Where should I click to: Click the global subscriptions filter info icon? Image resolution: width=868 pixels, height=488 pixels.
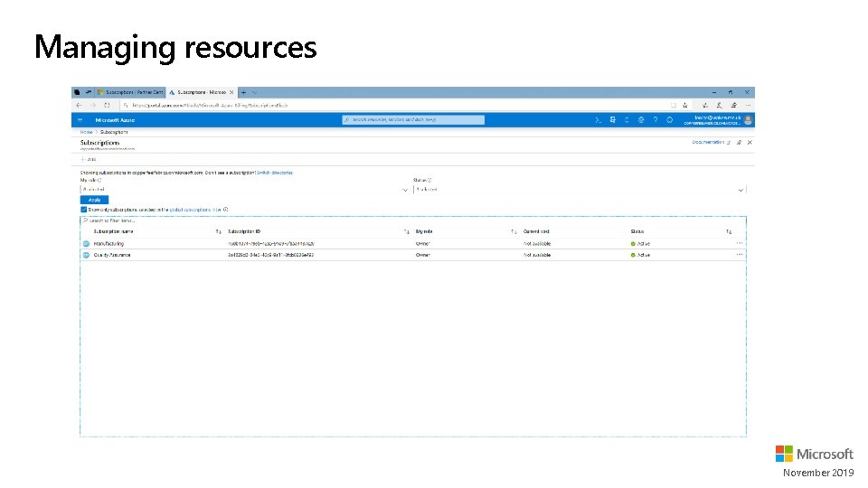(x=226, y=210)
